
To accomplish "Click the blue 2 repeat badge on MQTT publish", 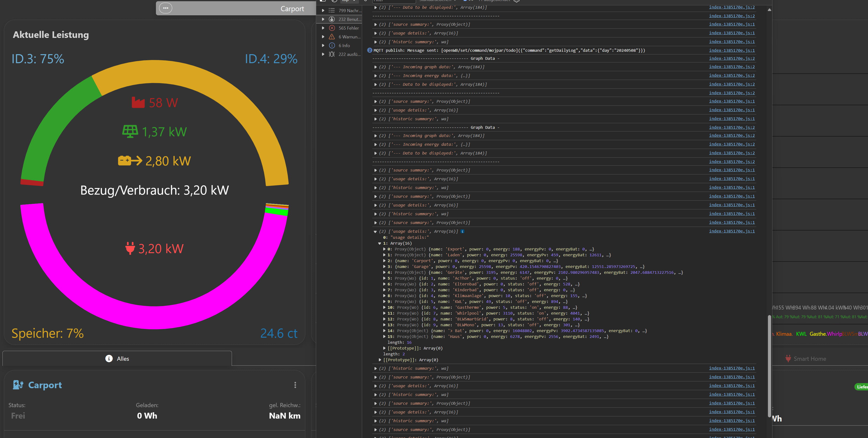I will point(370,50).
